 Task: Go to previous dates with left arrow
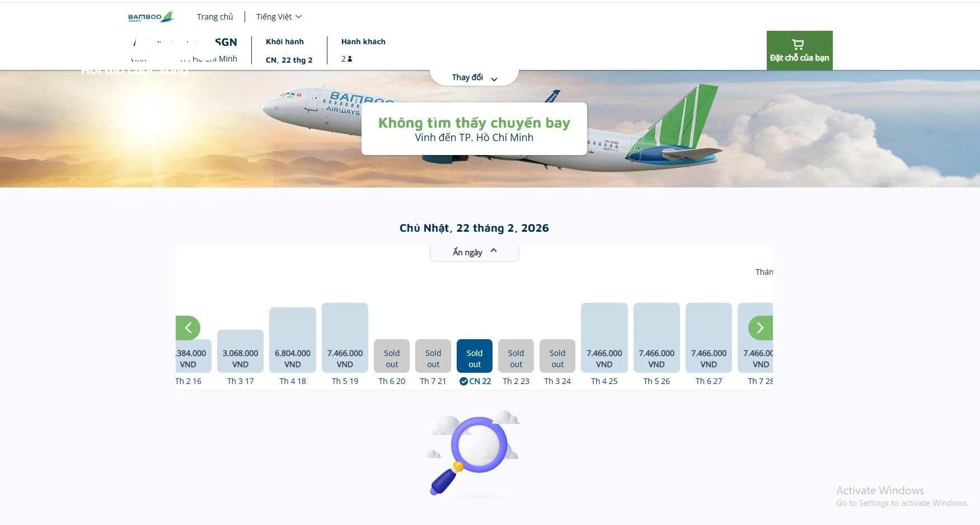tap(188, 328)
